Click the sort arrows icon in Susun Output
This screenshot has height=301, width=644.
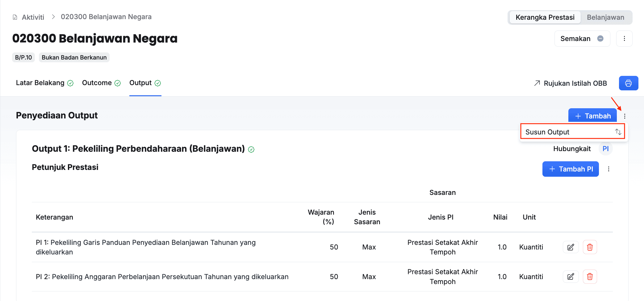(618, 132)
